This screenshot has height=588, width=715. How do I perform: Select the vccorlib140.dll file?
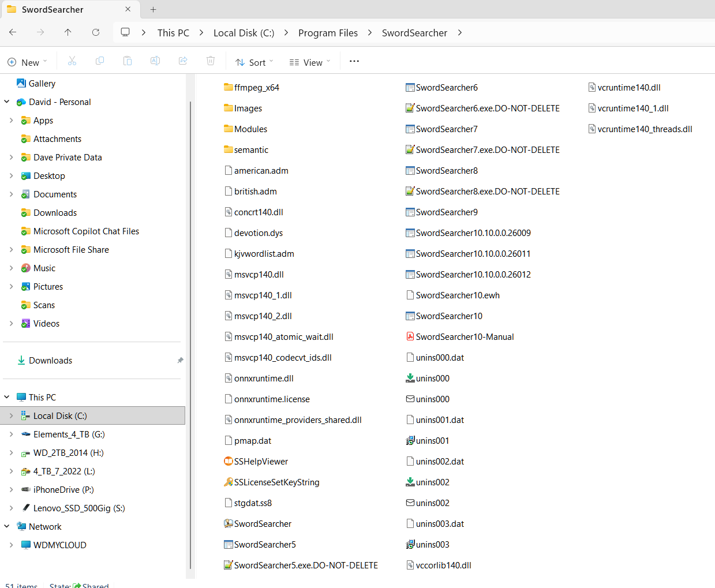(x=443, y=565)
